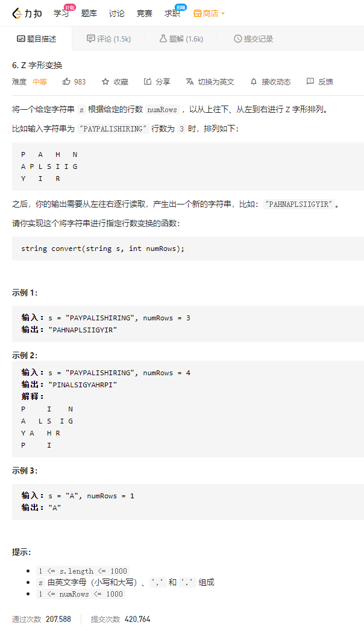Click the 中等 difficulty label
This screenshot has width=364, height=631.
[40, 81]
